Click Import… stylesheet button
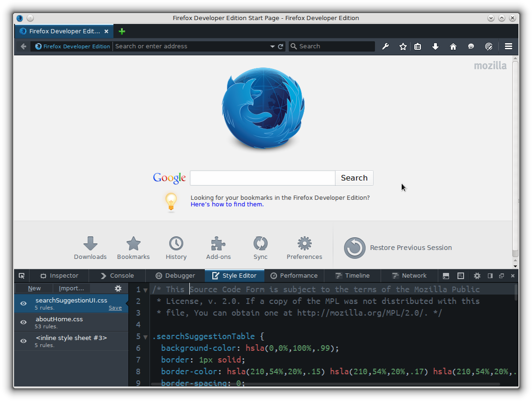532x401 pixels. pyautogui.click(x=71, y=288)
